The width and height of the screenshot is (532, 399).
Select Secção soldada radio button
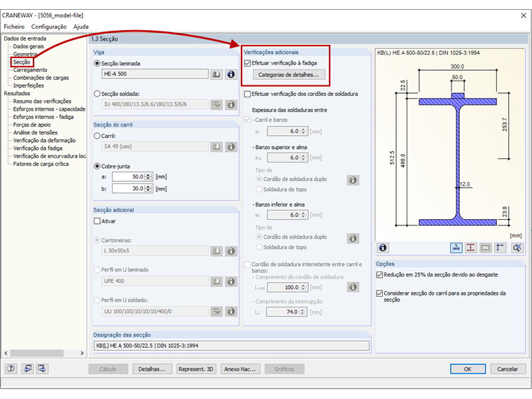(97, 94)
